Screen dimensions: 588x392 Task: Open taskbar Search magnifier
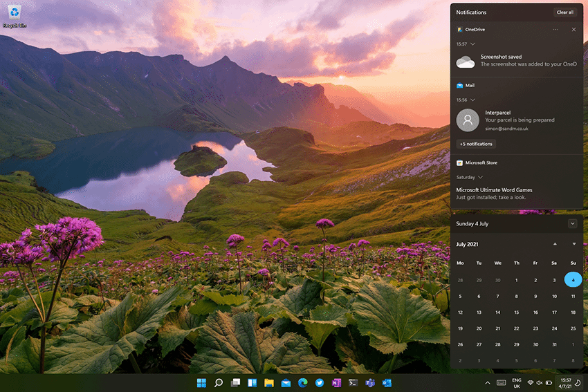coord(219,382)
